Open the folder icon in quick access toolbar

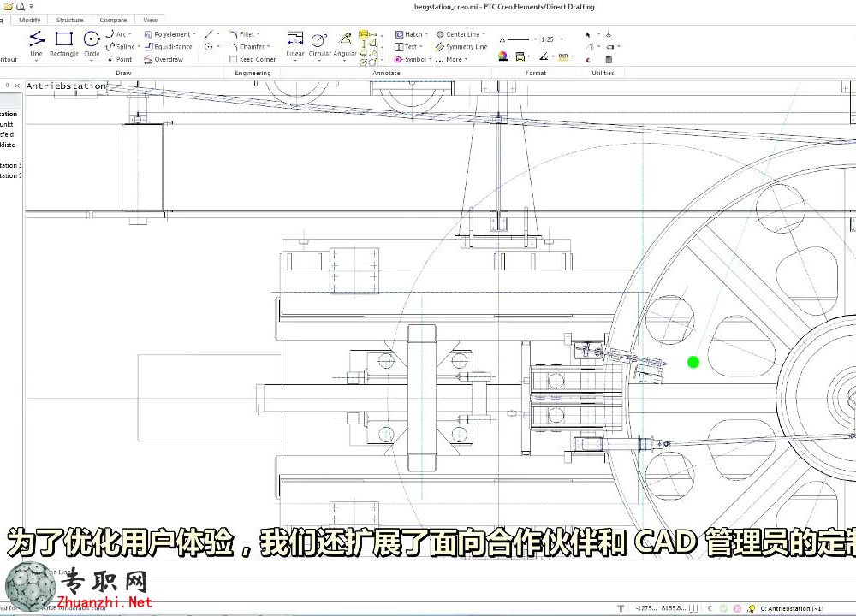[x=9, y=7]
